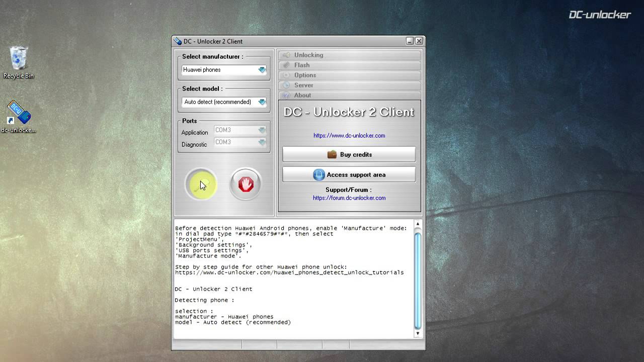Viewport: 644px width, 362px height.
Task: Open the About tab
Action: point(350,96)
